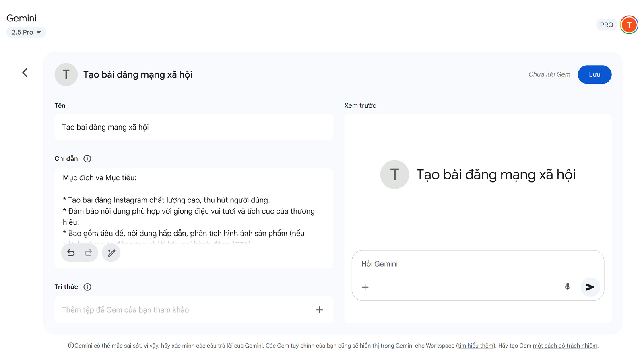Click the Chưa lưu Gem status text
Image resolution: width=644 pixels, height=362 pixels.
(549, 74)
